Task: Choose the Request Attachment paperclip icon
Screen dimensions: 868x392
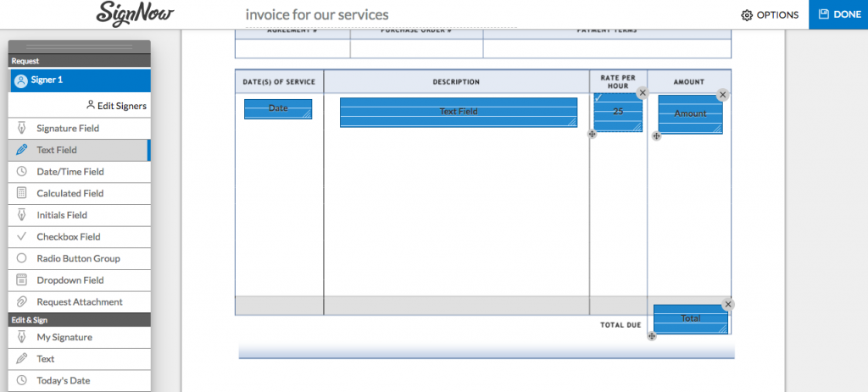Action: [x=21, y=302]
